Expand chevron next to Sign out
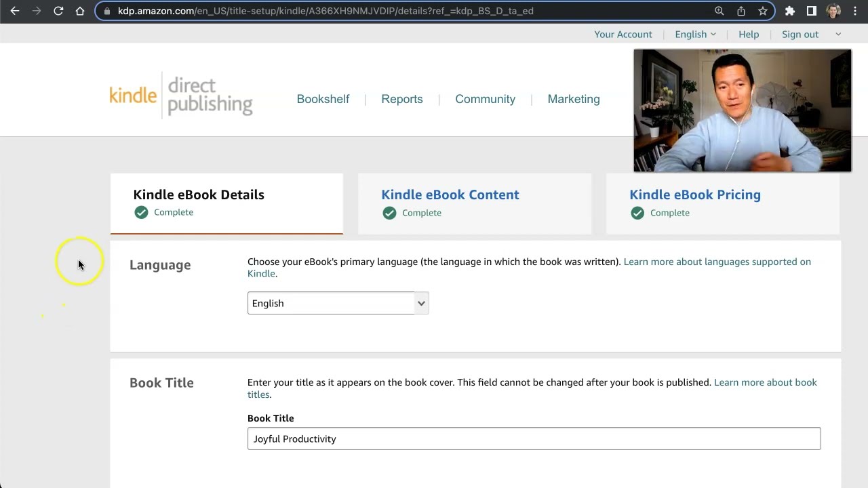 (838, 34)
